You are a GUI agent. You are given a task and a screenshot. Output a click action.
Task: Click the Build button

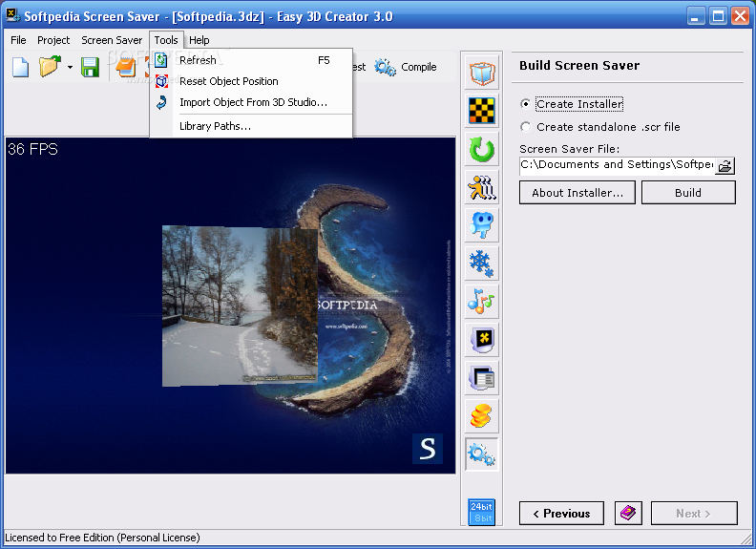click(688, 193)
